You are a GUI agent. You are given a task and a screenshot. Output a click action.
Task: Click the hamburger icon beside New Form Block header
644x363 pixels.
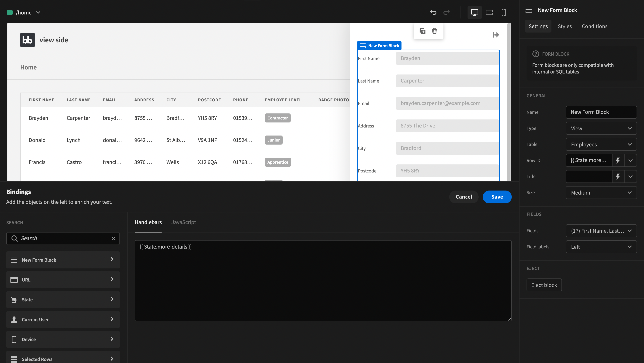[529, 10]
